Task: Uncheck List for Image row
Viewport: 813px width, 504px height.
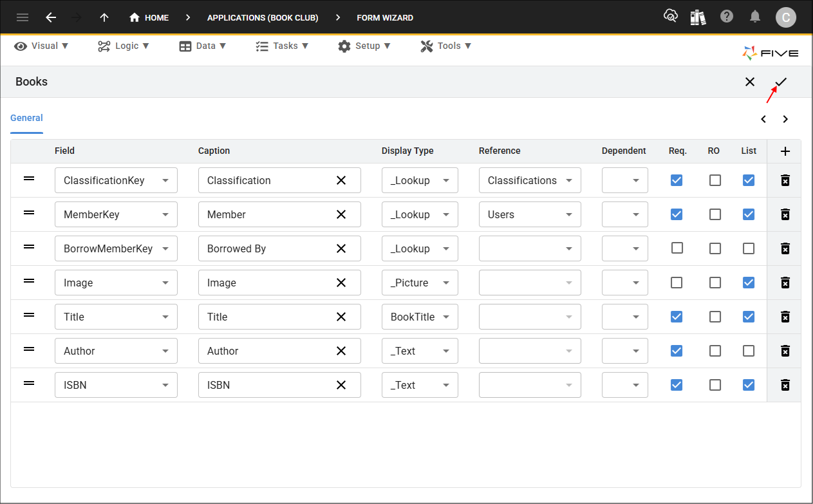Action: click(x=749, y=283)
